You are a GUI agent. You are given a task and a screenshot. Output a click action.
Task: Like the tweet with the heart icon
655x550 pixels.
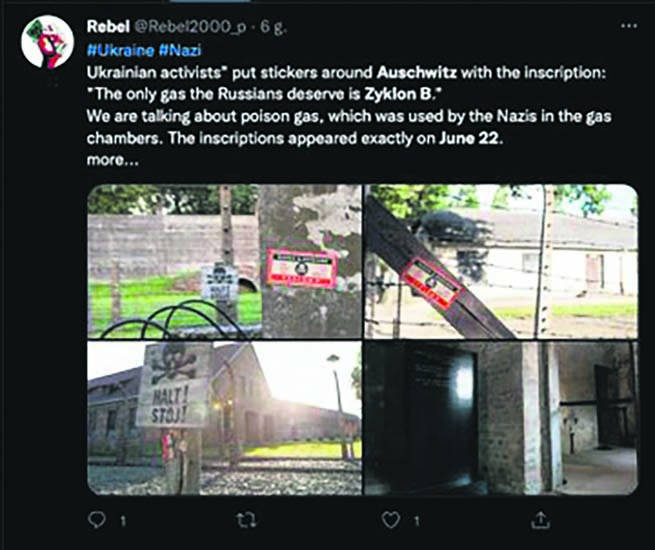391,520
